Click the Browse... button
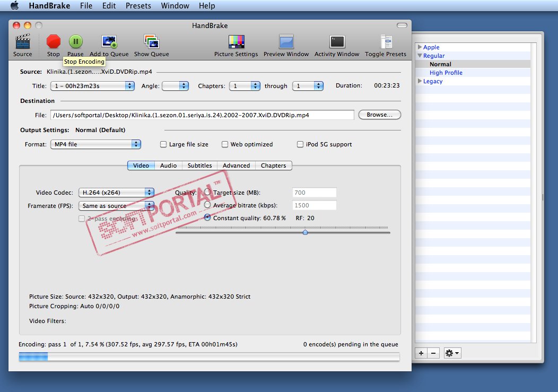The image size is (558, 392). (x=379, y=115)
